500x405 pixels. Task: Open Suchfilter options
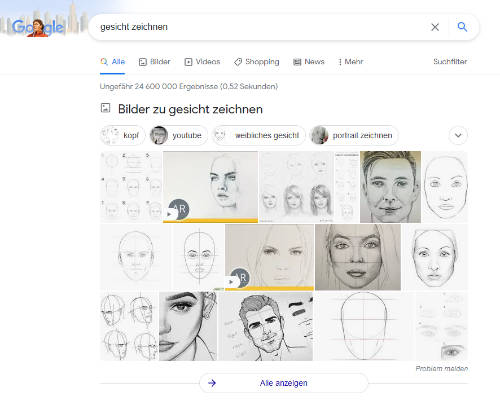click(x=450, y=61)
